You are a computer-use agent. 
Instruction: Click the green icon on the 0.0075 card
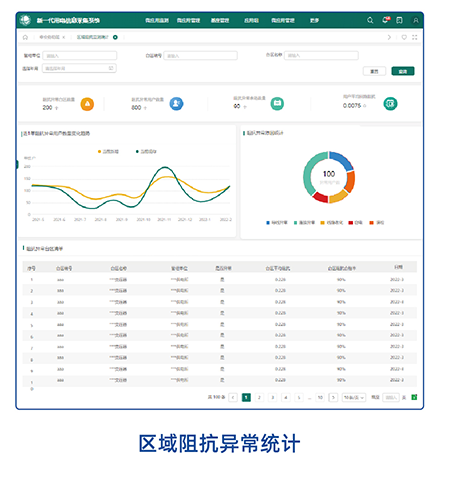[390, 104]
